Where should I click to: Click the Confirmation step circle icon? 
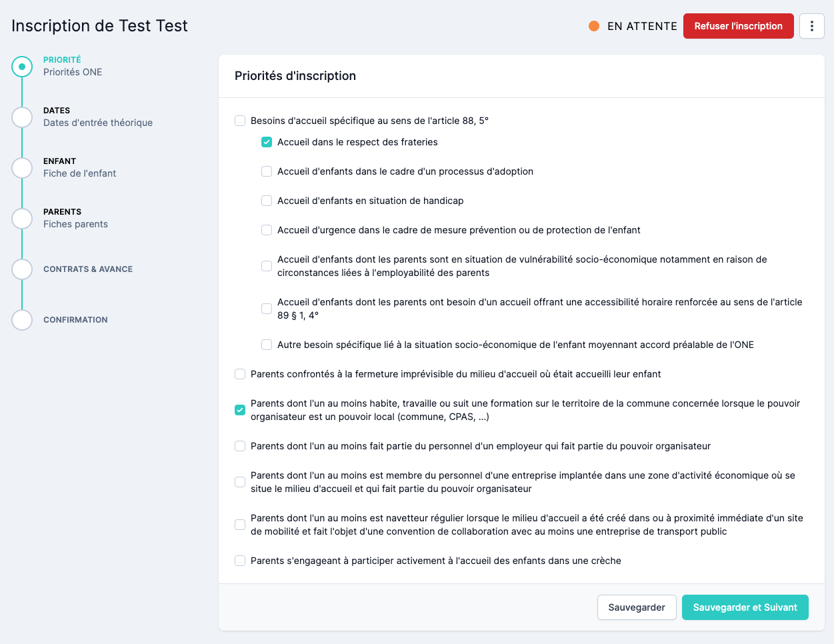tap(22, 320)
